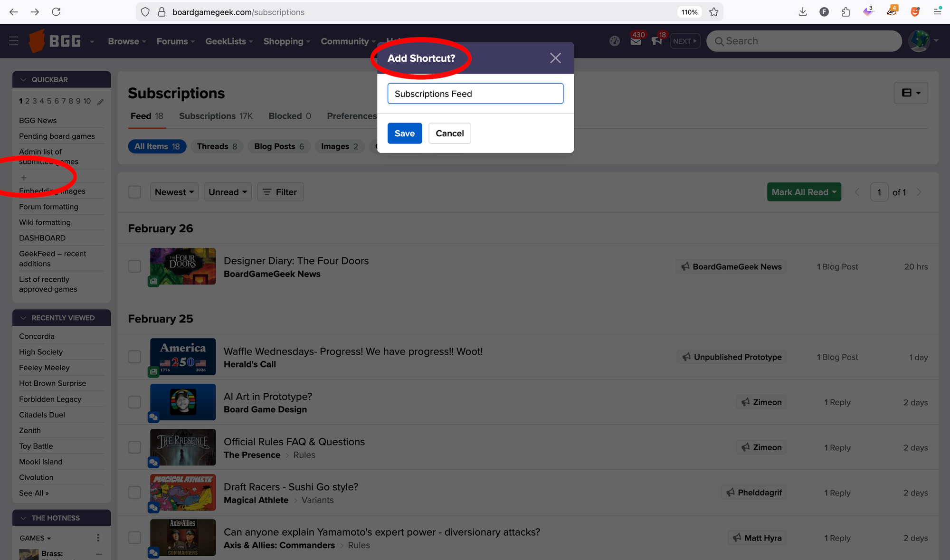The image size is (950, 560).
Task: Click the 110% browser zoom control
Action: (x=689, y=12)
